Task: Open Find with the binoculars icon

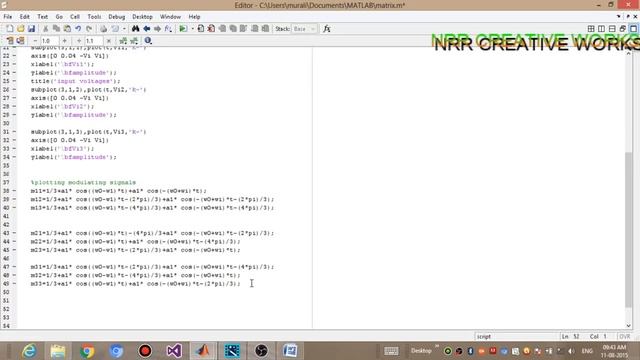Action: [x=136, y=29]
